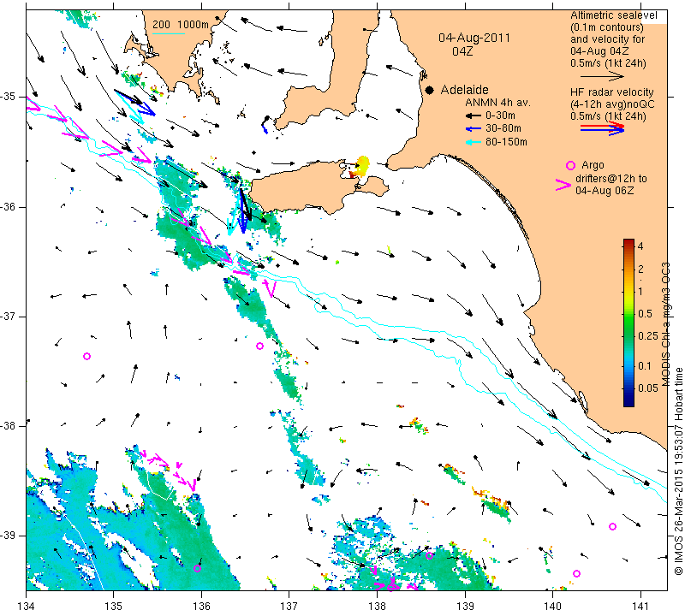This screenshot has width=685, height=616.
Task: Click the cyan isobath line under 200 1000m
Action: (x=169, y=33)
